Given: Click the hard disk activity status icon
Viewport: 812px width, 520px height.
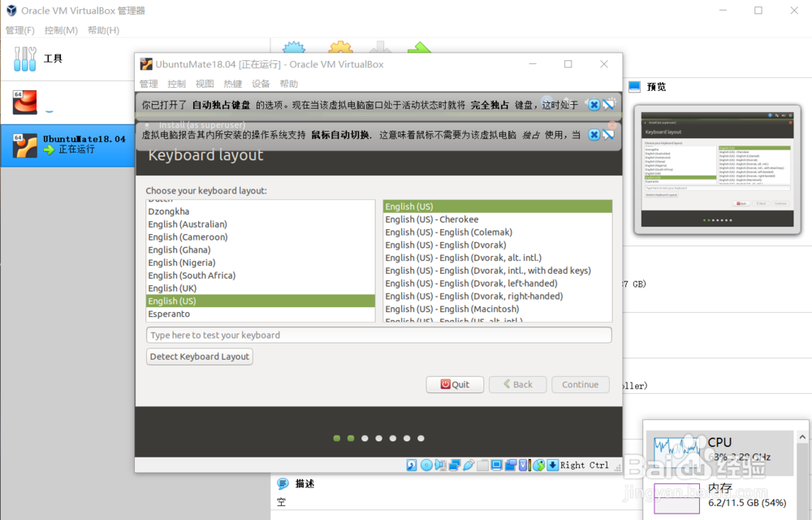Looking at the screenshot, I should (412, 465).
